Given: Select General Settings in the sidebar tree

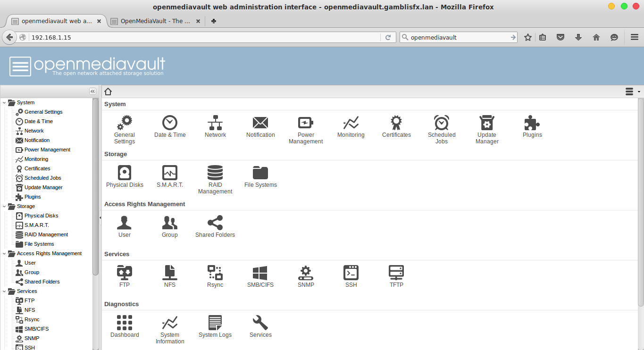Looking at the screenshot, I should point(43,112).
